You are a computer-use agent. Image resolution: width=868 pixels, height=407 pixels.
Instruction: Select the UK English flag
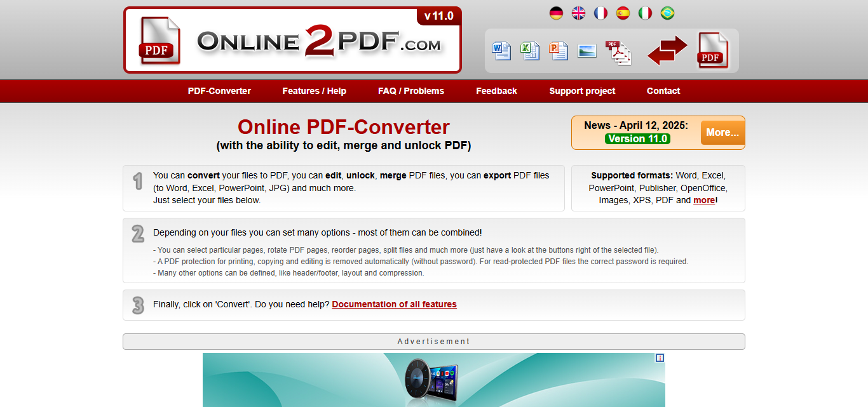click(578, 13)
